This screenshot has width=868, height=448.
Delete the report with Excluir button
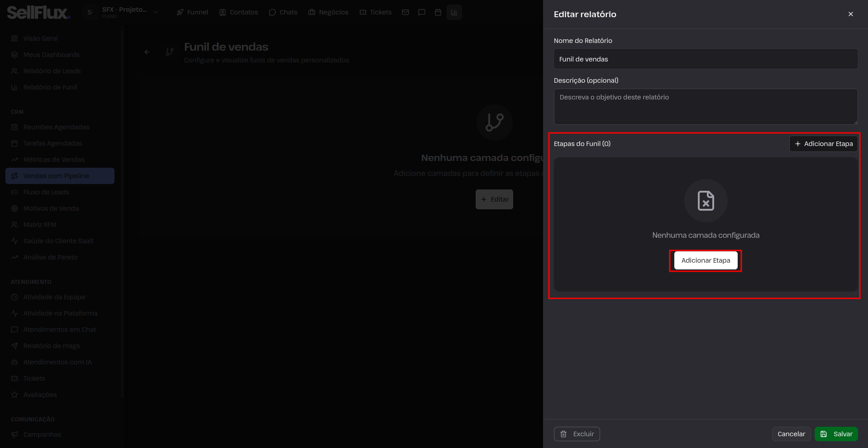coord(577,434)
